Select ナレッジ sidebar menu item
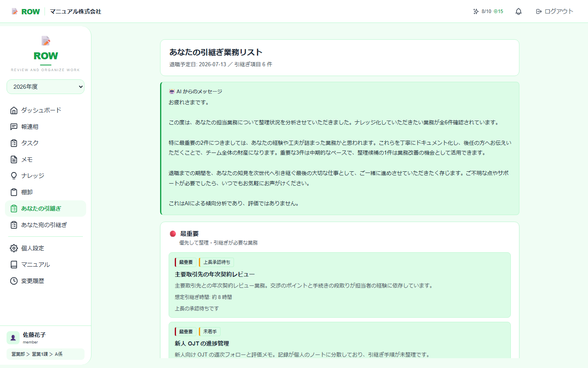 point(46,176)
